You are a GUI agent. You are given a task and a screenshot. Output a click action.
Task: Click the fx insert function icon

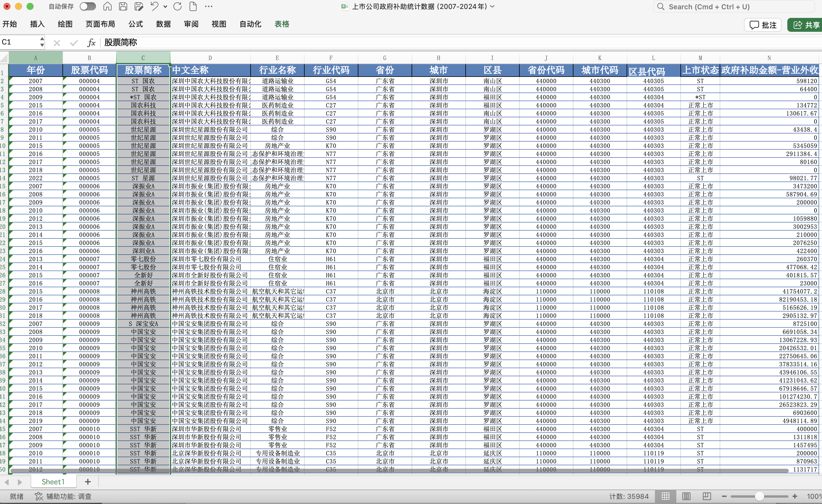click(x=91, y=43)
